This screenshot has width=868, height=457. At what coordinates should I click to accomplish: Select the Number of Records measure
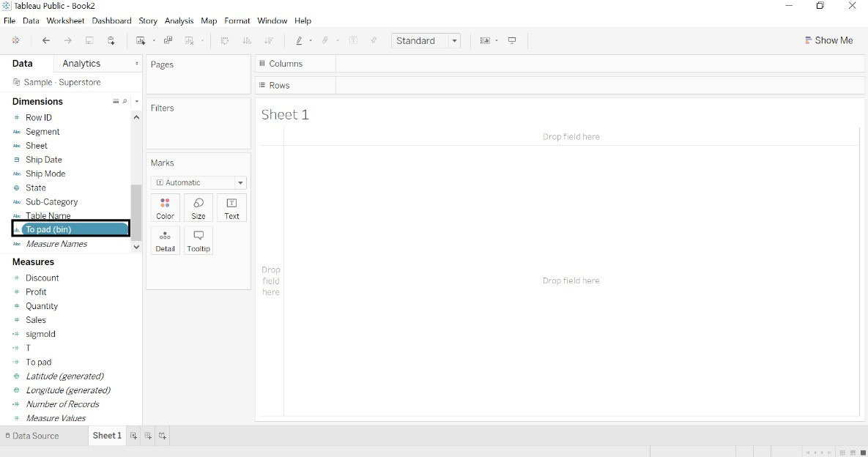(x=62, y=404)
